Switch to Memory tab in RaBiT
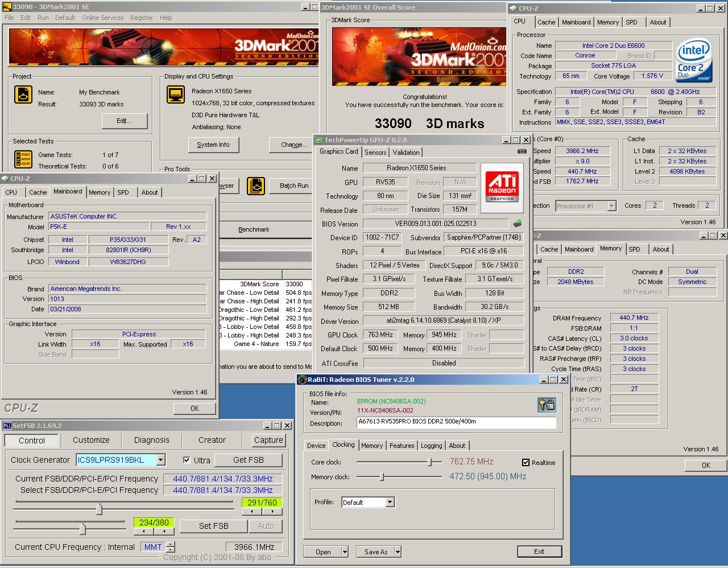 372,446
